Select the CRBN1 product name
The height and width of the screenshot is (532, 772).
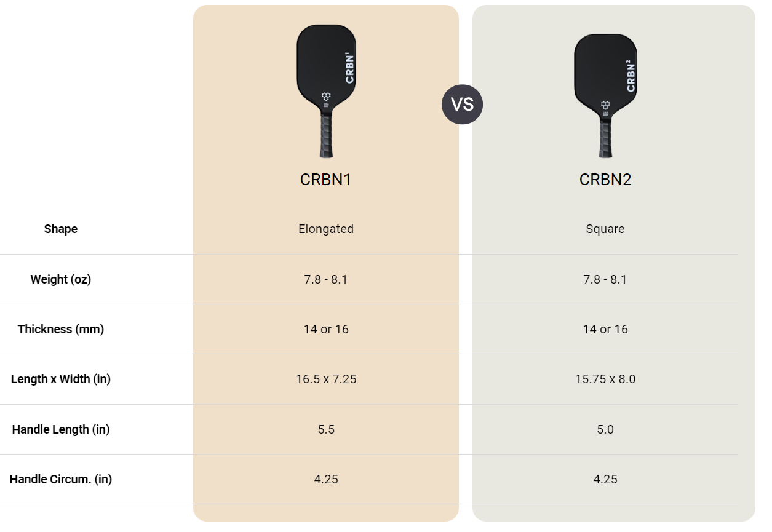326,180
